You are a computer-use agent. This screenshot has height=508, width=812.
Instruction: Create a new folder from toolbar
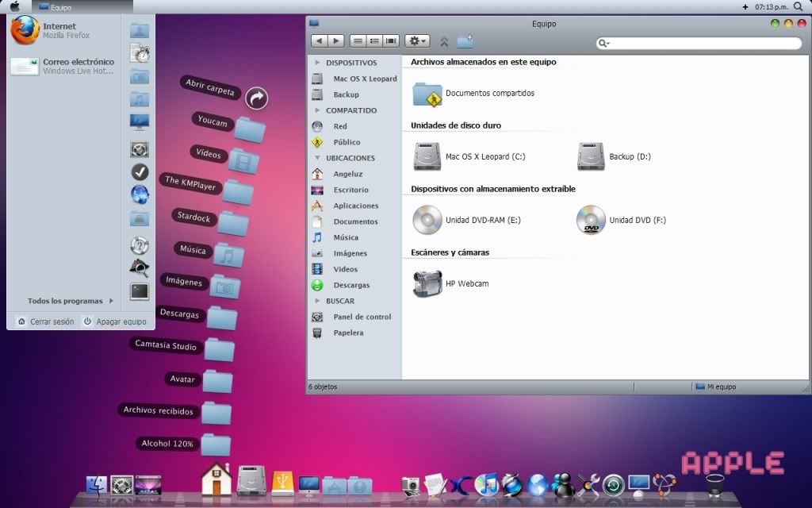tap(465, 41)
